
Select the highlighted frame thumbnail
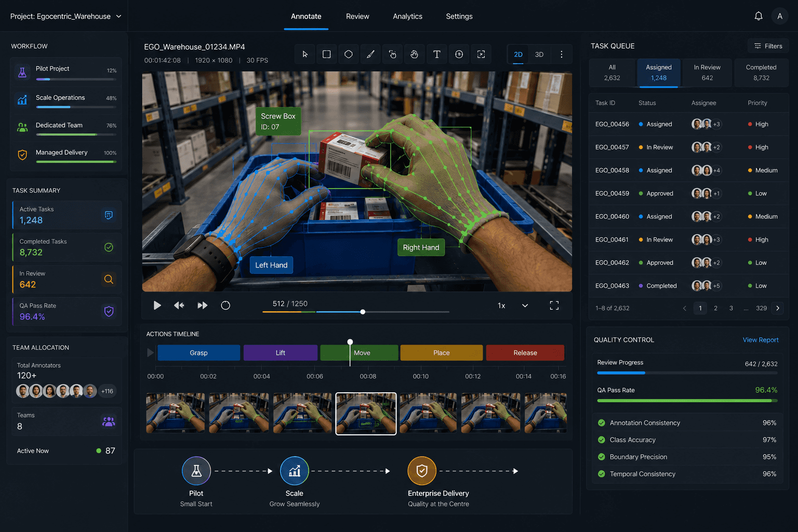(x=366, y=414)
